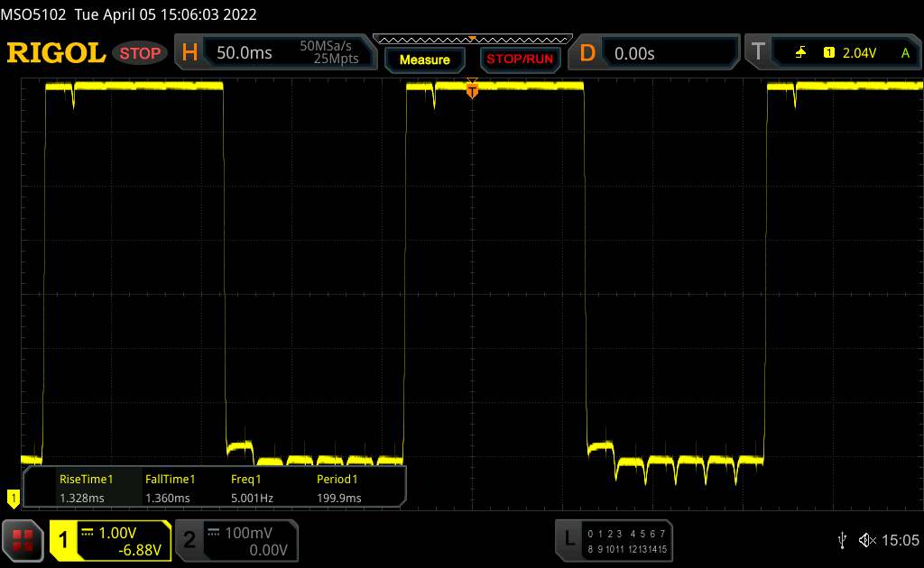Open trigger T settings
This screenshot has height=568, width=924.
758,52
